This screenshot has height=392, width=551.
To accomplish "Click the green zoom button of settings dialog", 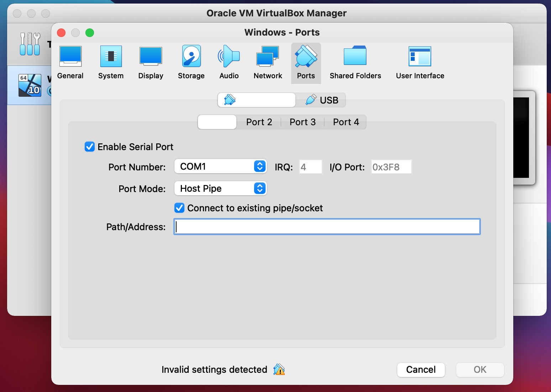I will (x=90, y=33).
